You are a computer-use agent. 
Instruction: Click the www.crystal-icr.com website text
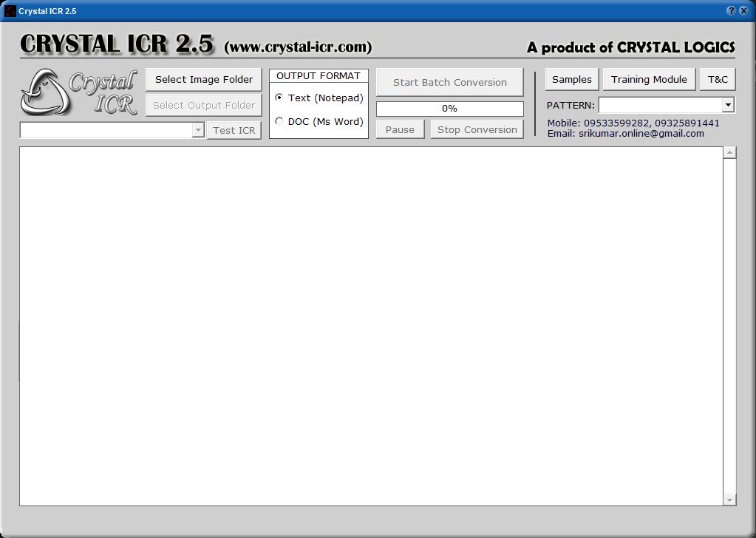click(x=298, y=47)
